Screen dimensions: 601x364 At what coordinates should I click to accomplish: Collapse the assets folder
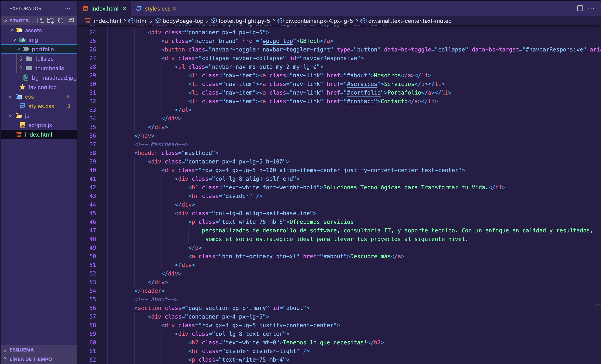point(11,30)
